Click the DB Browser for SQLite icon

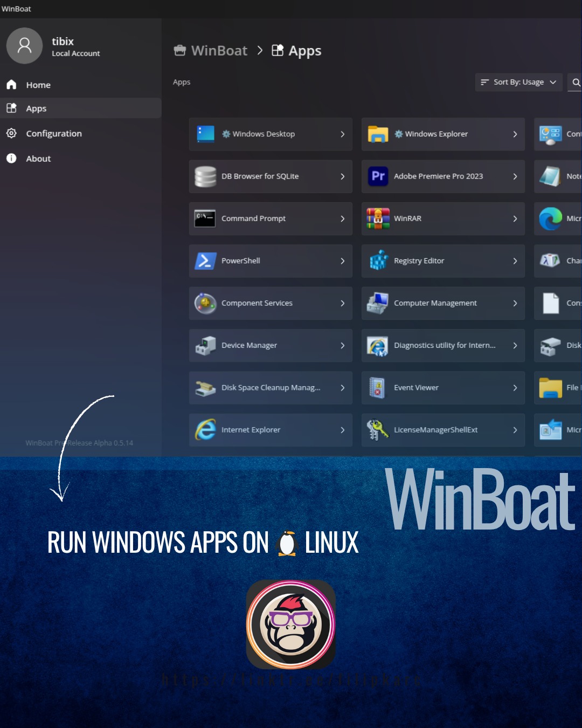click(x=205, y=176)
